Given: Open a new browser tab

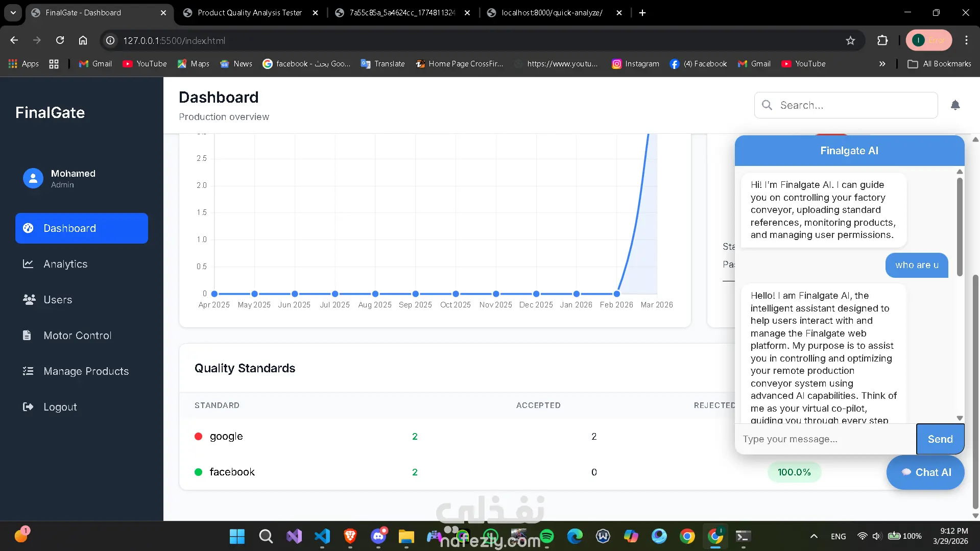Looking at the screenshot, I should [x=642, y=13].
